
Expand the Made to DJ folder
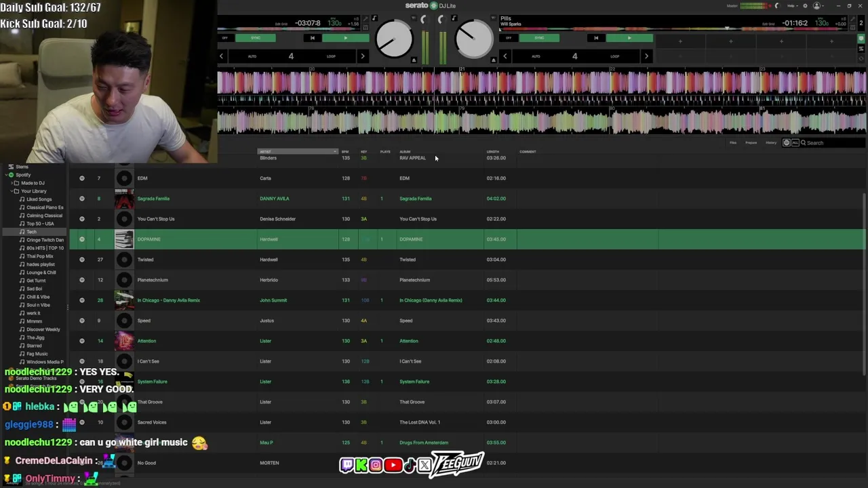pos(10,183)
